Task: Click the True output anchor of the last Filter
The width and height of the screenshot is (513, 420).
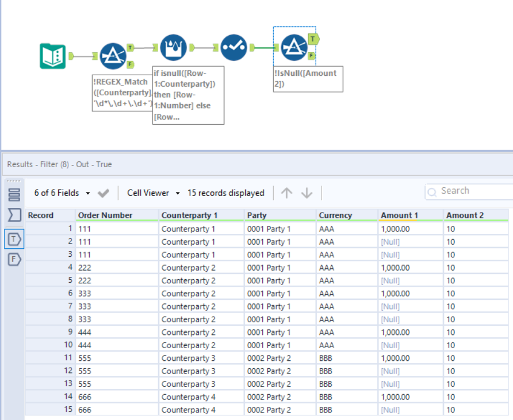Action: coord(312,39)
